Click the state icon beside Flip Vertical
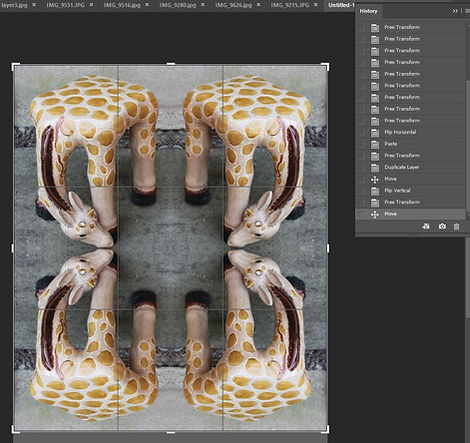 (375, 191)
